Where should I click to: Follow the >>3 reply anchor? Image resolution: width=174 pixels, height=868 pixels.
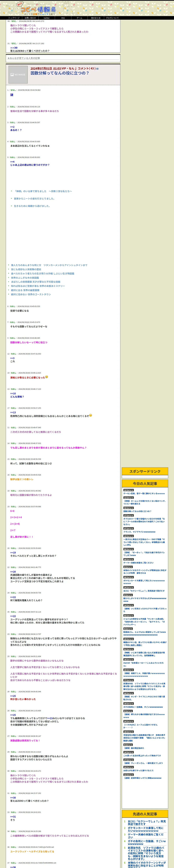(12, 358)
